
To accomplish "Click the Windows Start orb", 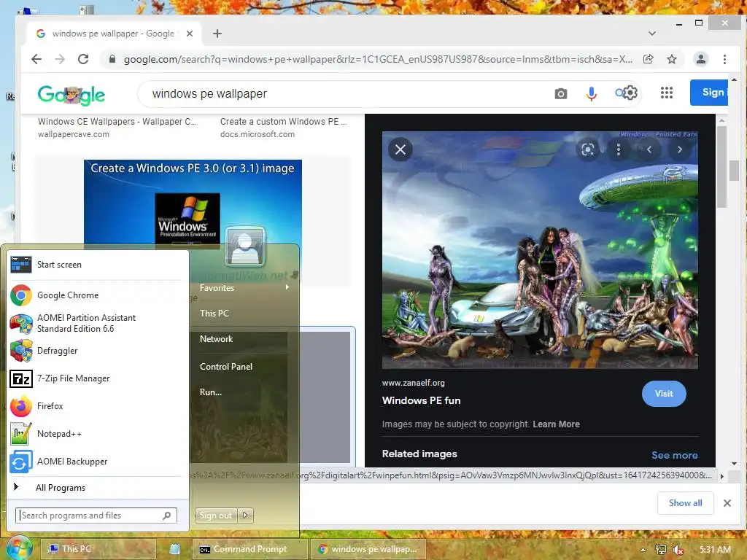I will coord(18,548).
